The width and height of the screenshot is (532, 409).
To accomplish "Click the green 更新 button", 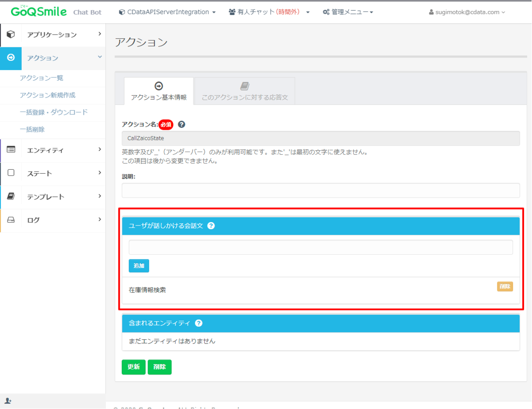I will 133,367.
